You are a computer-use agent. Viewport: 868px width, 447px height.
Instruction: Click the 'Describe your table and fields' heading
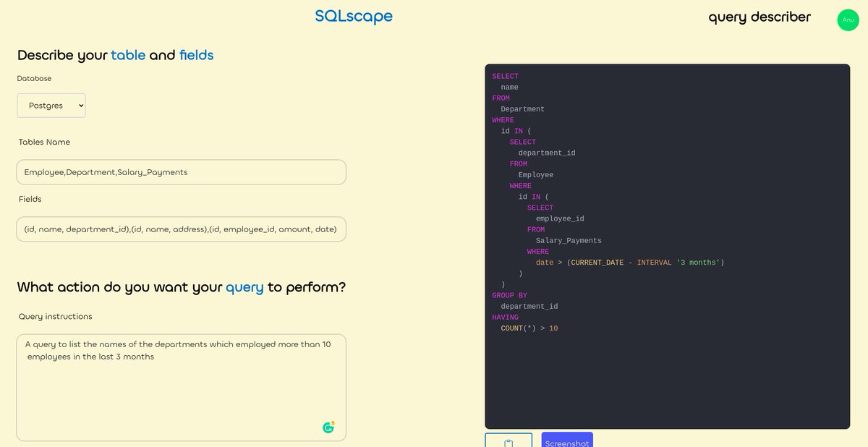coord(116,55)
